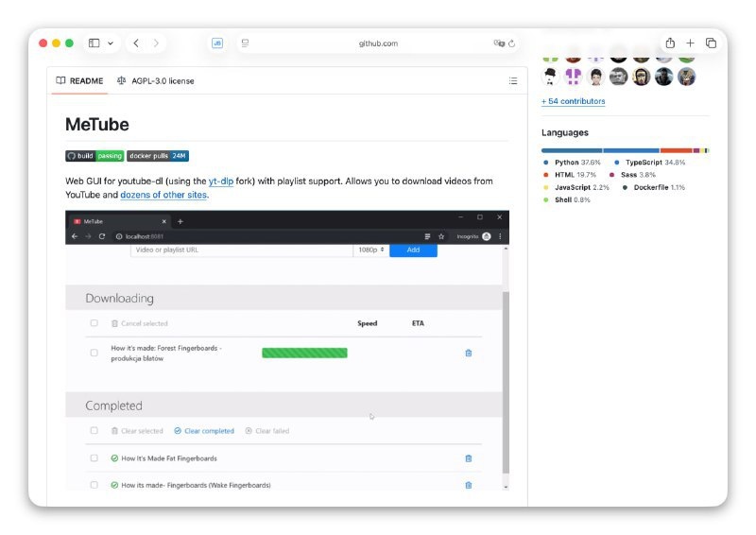Click the JS extension icon in toolbar

point(217,43)
